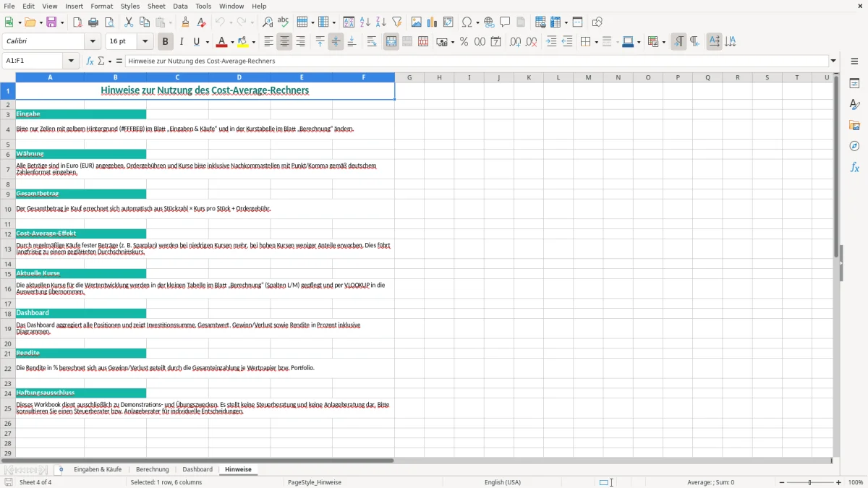Screen dimensions: 868x488
Task: Click the 100% zoom level
Action: pyautogui.click(x=856, y=482)
